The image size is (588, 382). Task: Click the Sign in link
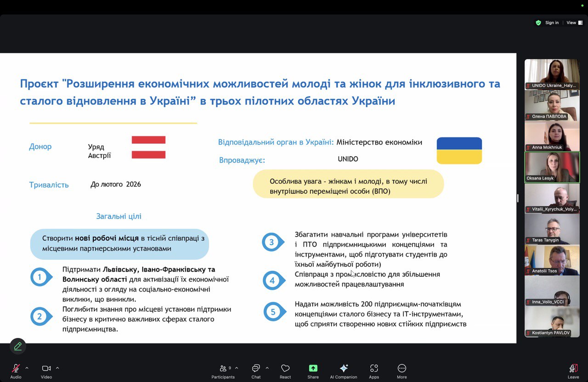click(x=552, y=23)
